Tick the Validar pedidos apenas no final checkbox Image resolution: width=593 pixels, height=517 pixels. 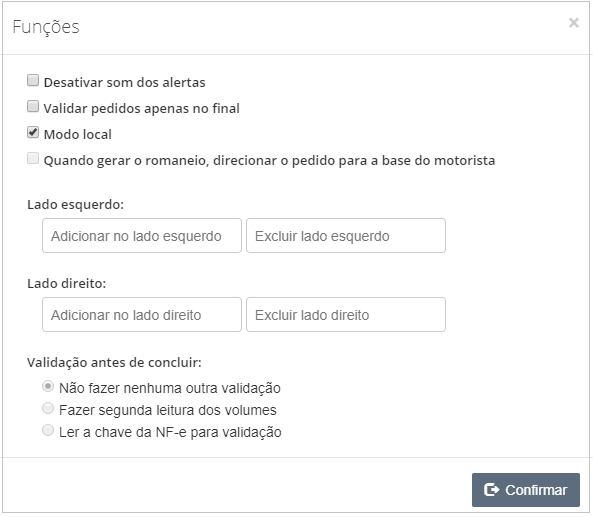point(33,106)
